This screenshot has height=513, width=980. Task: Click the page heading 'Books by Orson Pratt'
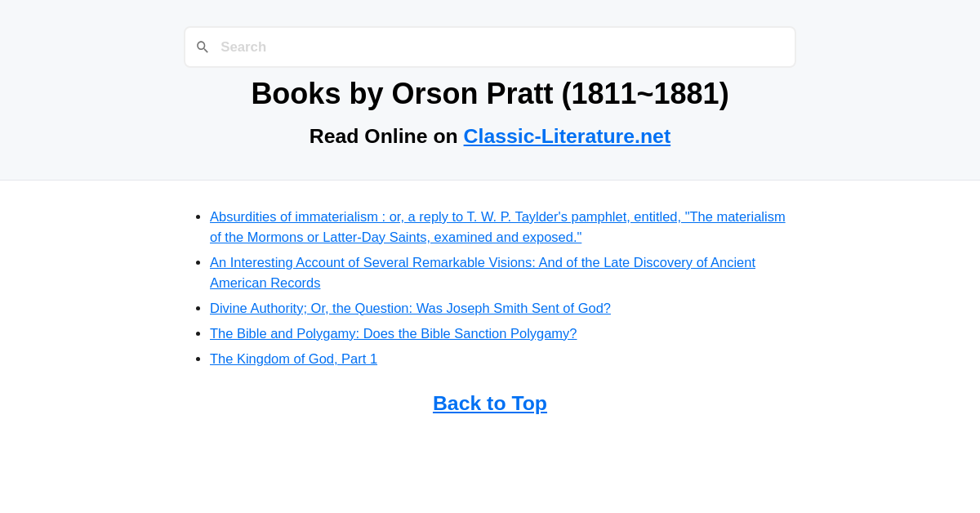[489, 93]
